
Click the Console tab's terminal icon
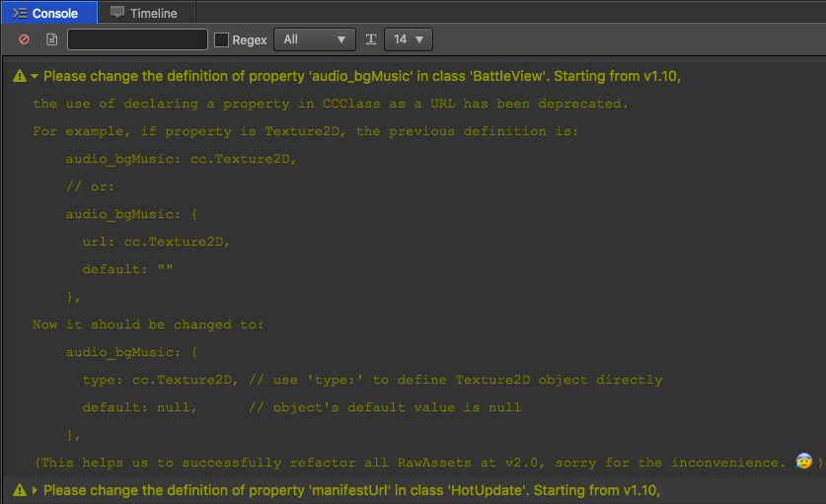19,13
